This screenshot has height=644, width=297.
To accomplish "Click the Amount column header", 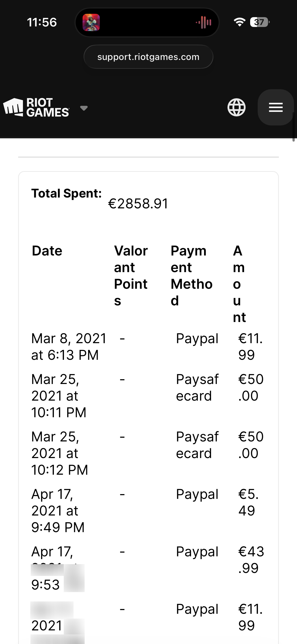I will tap(239, 284).
